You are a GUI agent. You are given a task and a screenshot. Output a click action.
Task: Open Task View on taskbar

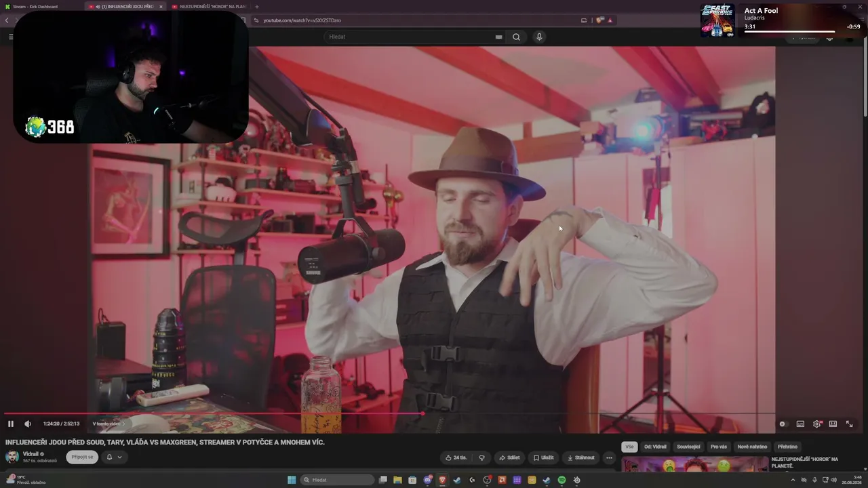pos(383,480)
